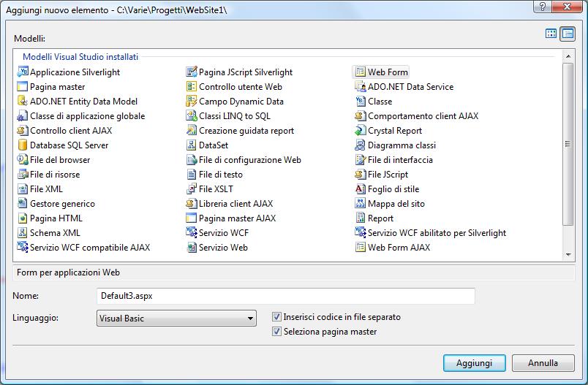
Task: Click Servizio WCF compatibile AJAX icon
Action: [23, 247]
